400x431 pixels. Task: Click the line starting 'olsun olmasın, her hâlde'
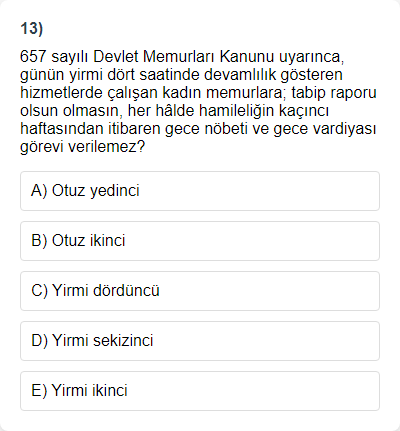click(x=174, y=111)
